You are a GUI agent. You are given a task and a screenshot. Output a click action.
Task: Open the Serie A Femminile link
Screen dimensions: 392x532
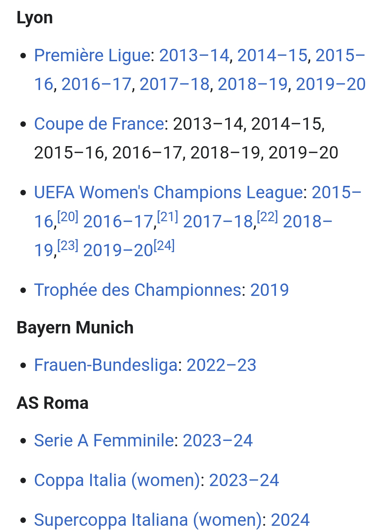[104, 441]
